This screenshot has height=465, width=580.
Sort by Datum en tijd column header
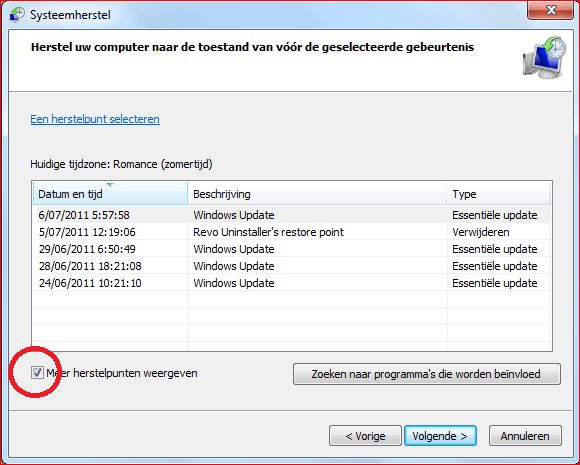[x=110, y=193]
